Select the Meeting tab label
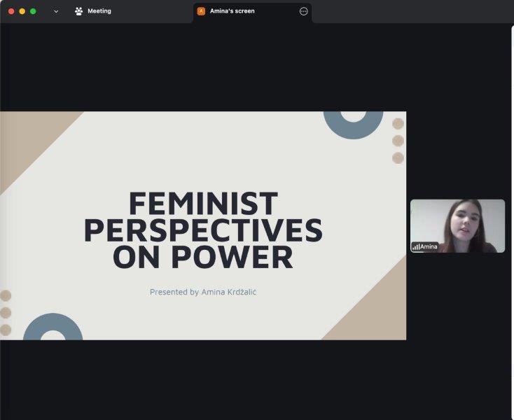 click(99, 11)
